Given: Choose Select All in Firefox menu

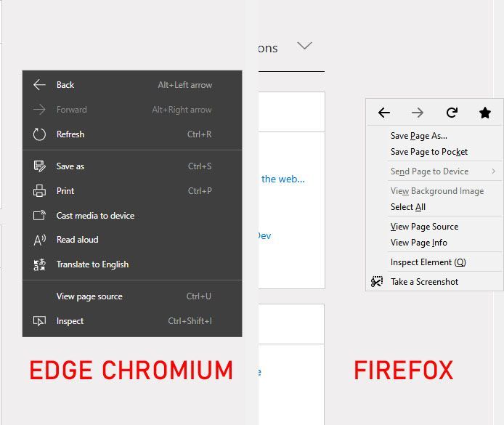Looking at the screenshot, I should [x=434, y=207].
